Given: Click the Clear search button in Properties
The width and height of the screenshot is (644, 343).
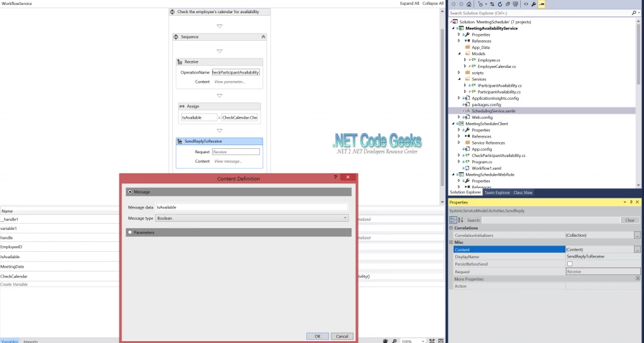Looking at the screenshot, I should tap(630, 220).
